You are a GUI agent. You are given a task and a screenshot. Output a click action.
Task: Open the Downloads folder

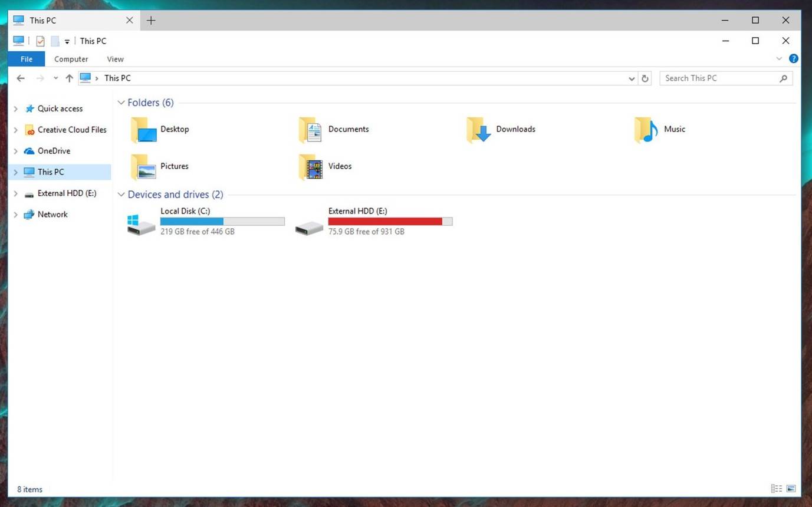(x=501, y=130)
